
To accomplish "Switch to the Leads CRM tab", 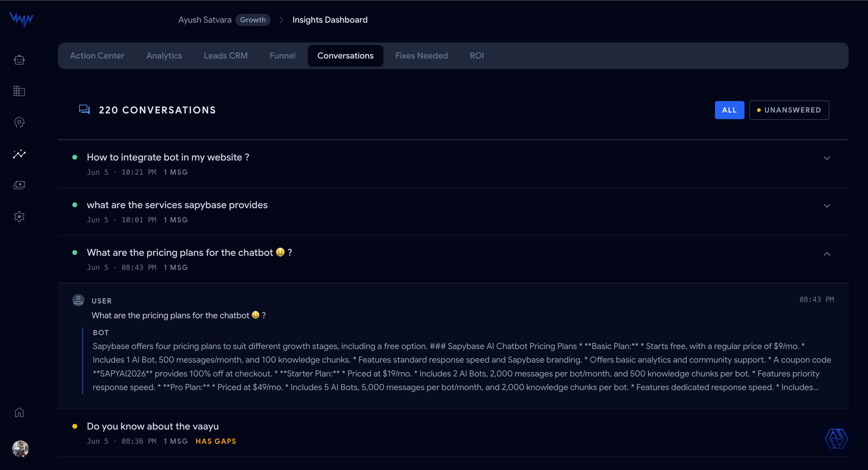I will [225, 56].
